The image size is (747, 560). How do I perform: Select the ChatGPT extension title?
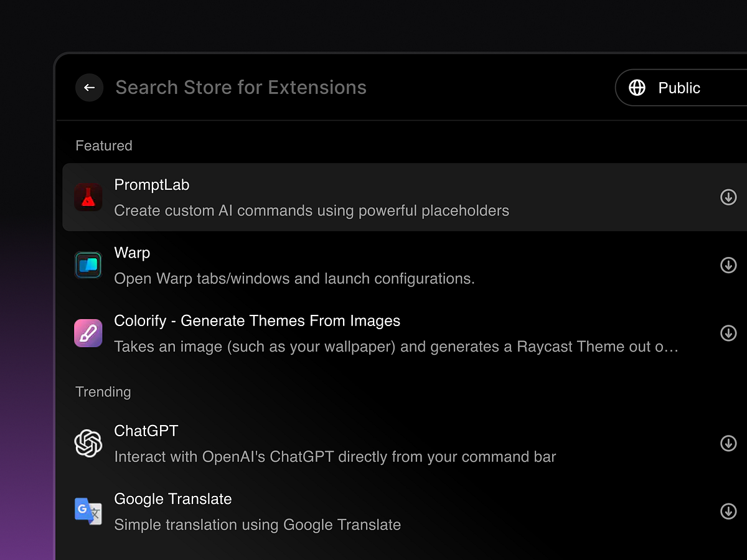tap(146, 431)
